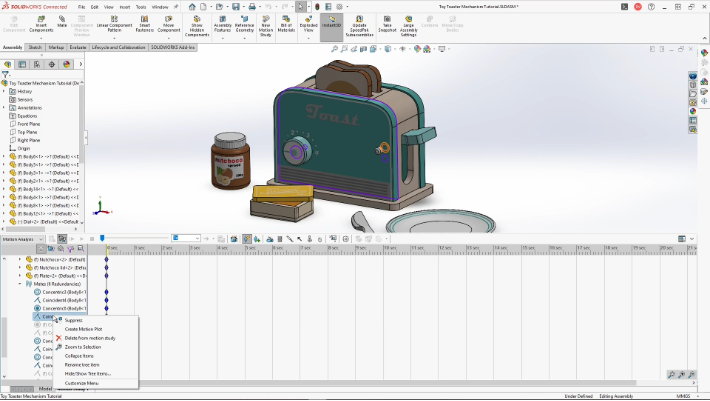Choose Zoom to Selection in context menu
This screenshot has width=710, height=401.
82,347
